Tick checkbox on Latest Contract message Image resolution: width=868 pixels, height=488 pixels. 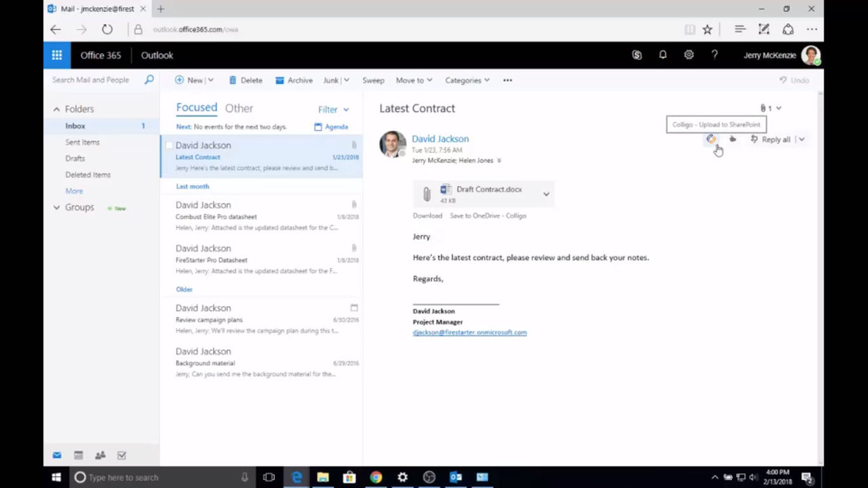pos(169,146)
